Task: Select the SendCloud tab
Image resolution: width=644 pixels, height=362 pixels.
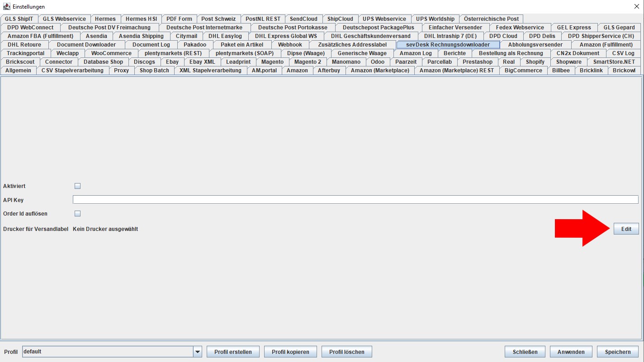Action: (303, 19)
